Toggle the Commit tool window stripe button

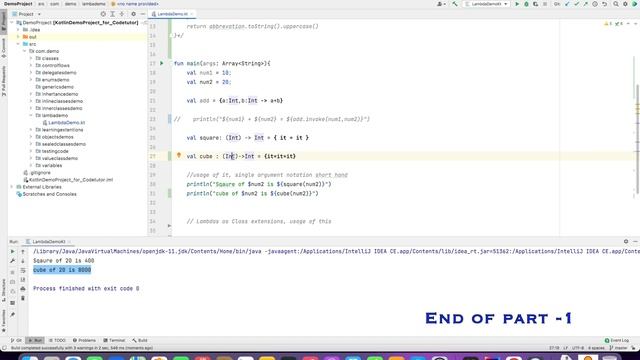pos(4,48)
